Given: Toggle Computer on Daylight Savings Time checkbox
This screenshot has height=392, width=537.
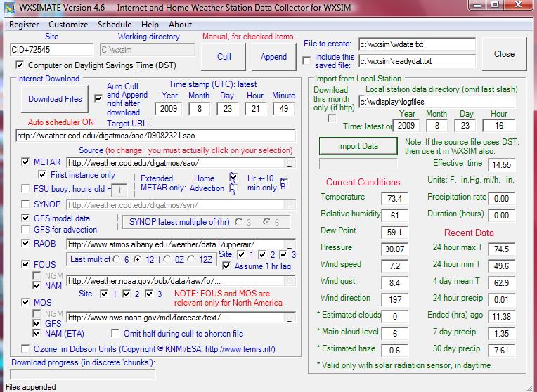Looking at the screenshot, I should (20, 65).
